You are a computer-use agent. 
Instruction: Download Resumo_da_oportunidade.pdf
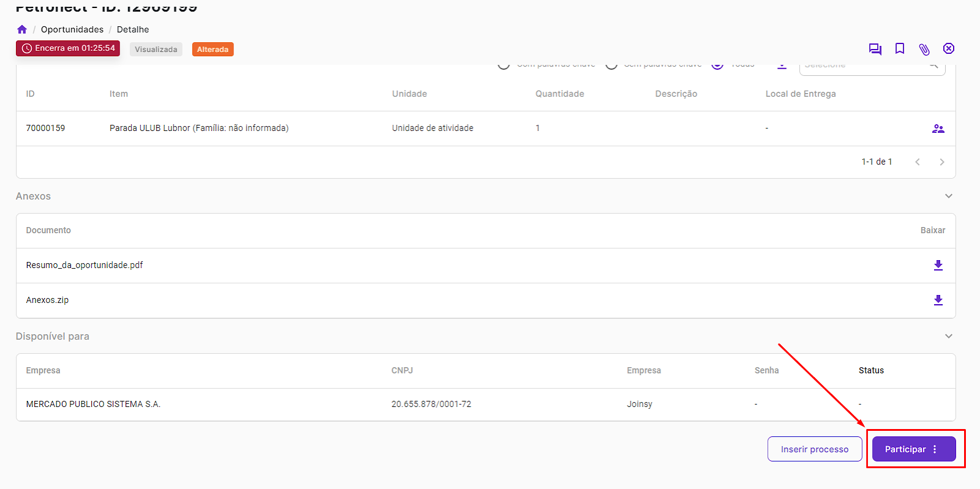coord(938,265)
